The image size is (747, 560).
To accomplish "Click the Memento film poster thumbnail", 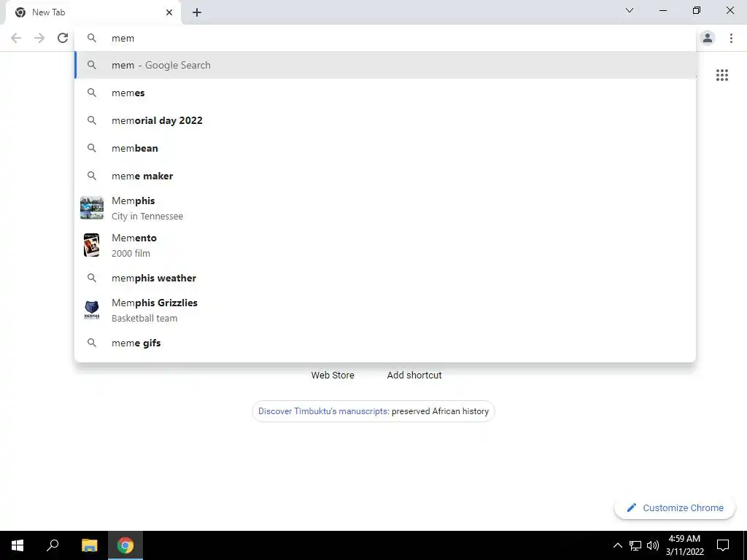I will (91, 245).
